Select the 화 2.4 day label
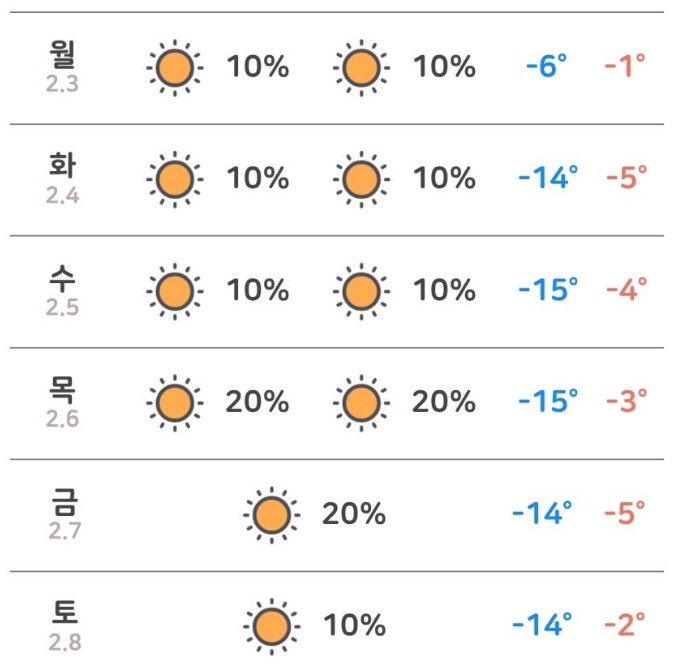The height and width of the screenshot is (665, 677). [63, 178]
